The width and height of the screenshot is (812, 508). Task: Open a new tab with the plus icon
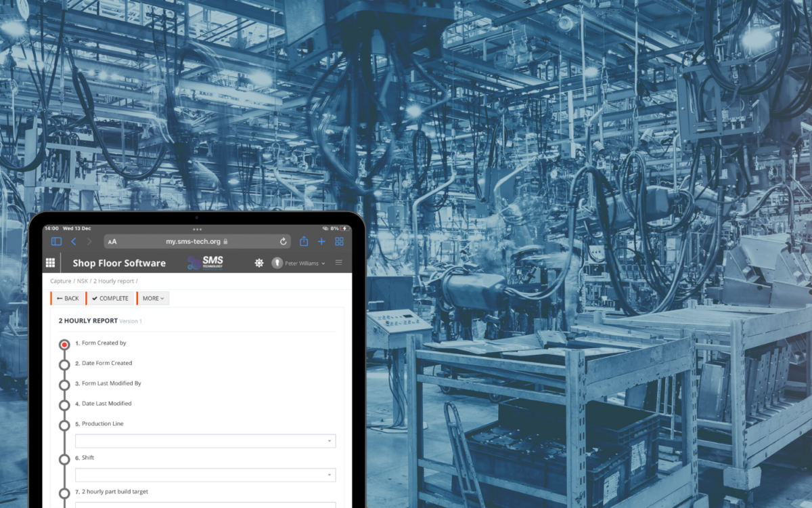point(321,241)
